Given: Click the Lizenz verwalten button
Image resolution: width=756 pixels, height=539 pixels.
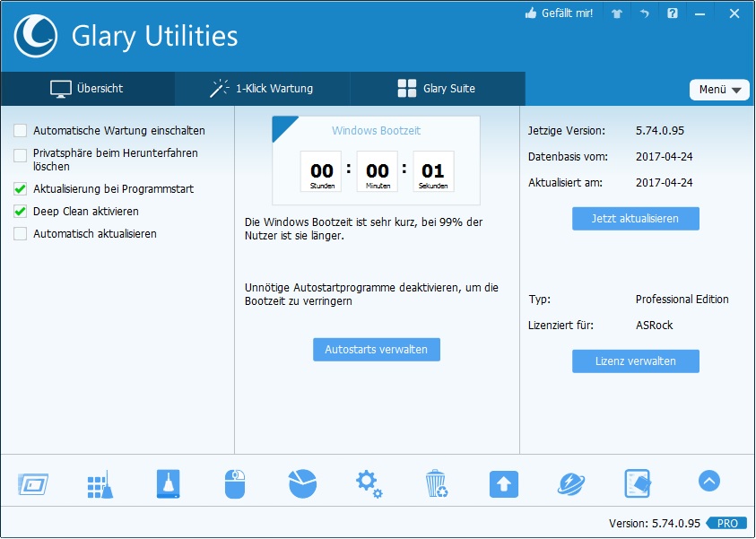Looking at the screenshot, I should click(636, 361).
